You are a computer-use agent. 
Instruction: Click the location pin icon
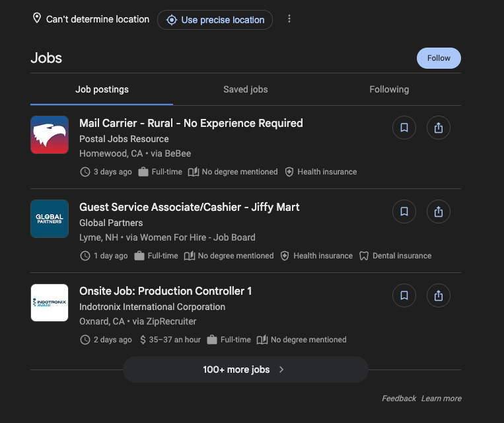point(37,18)
